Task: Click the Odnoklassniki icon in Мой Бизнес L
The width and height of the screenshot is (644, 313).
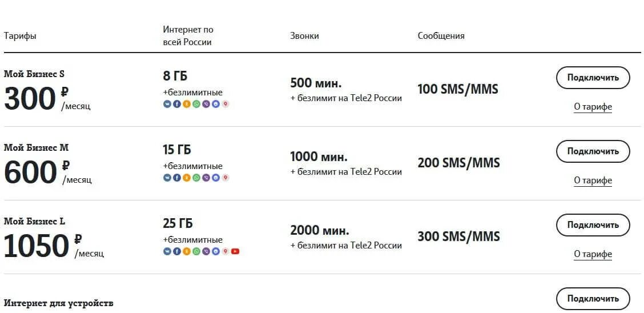Action: point(187,251)
